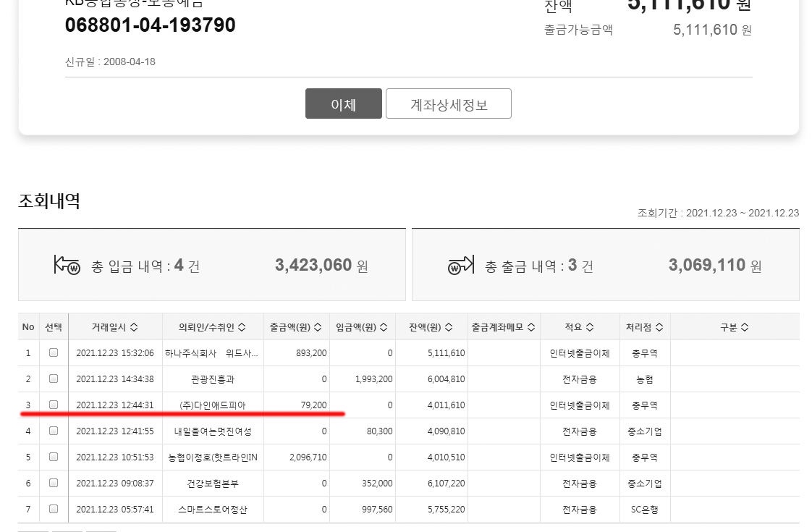Open 계좌상세정보 account details

click(x=449, y=104)
